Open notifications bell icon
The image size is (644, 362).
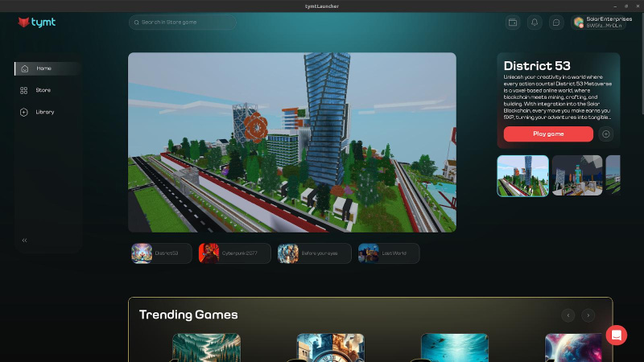click(x=534, y=23)
